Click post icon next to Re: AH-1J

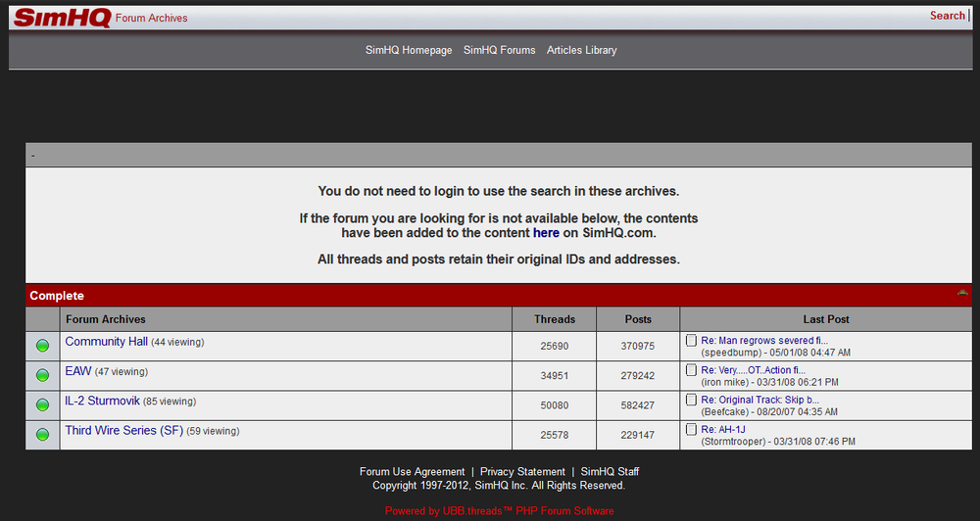click(692, 429)
